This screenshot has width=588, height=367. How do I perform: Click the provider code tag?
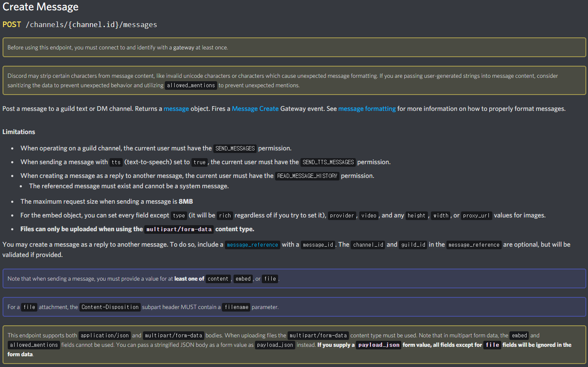pos(342,216)
